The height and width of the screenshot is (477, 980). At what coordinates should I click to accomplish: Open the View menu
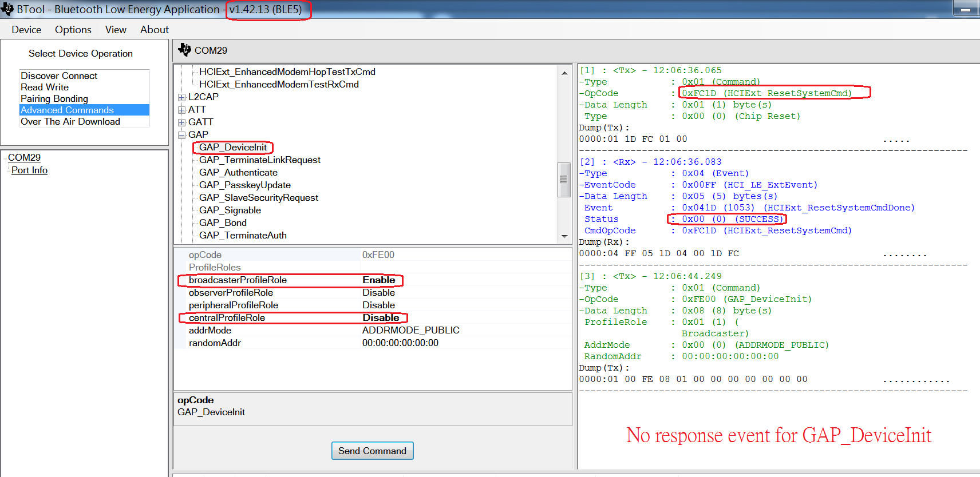(x=116, y=30)
